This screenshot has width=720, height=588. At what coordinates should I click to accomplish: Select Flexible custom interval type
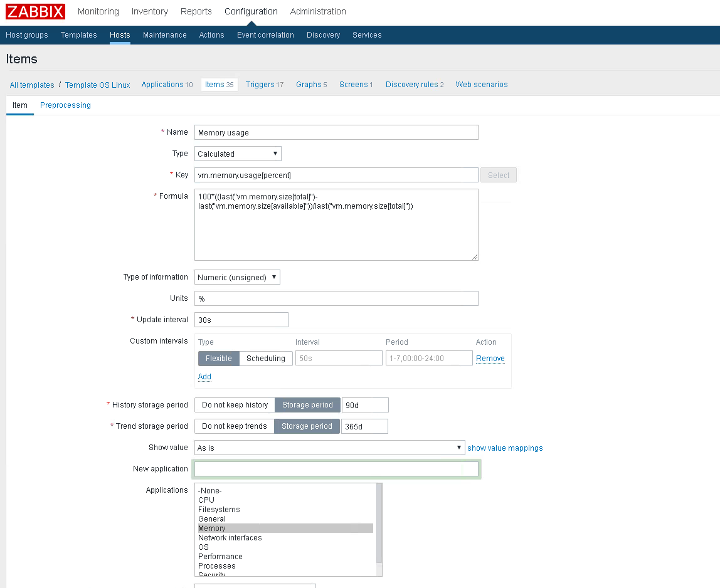[x=218, y=359]
